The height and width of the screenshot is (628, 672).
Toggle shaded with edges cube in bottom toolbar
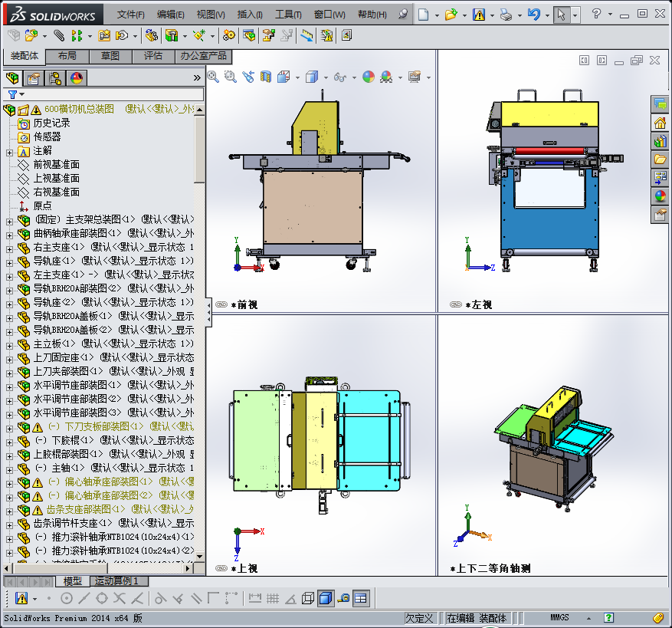[x=326, y=598]
